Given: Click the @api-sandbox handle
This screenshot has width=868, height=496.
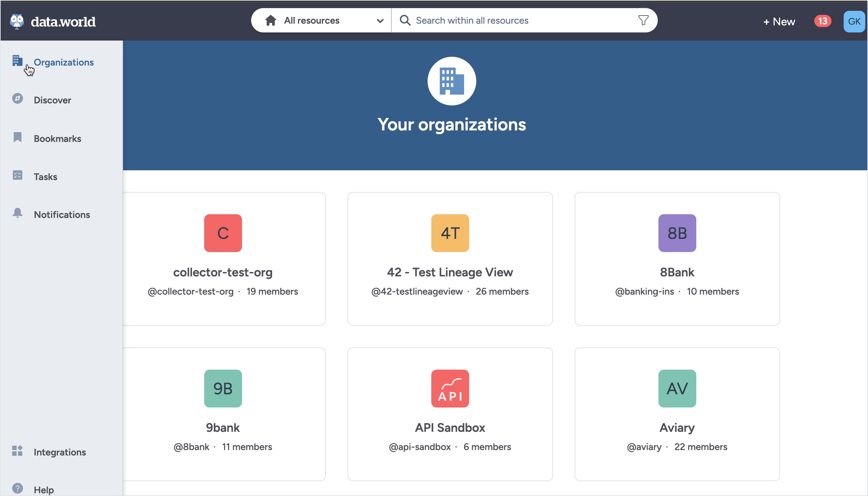Looking at the screenshot, I should click(x=419, y=447).
